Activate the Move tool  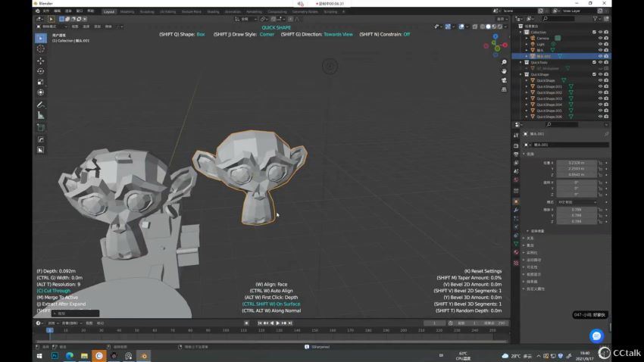[41, 61]
